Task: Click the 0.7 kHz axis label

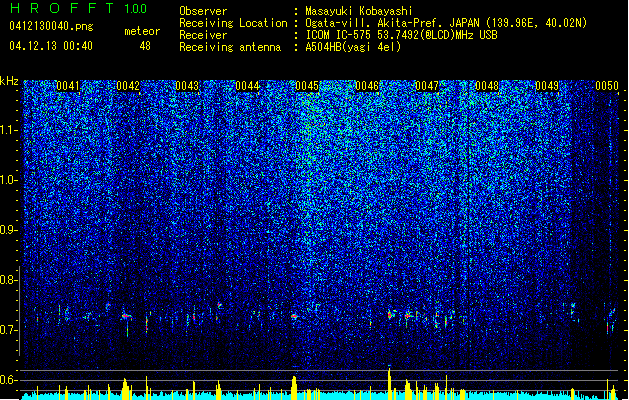Action: [9, 330]
